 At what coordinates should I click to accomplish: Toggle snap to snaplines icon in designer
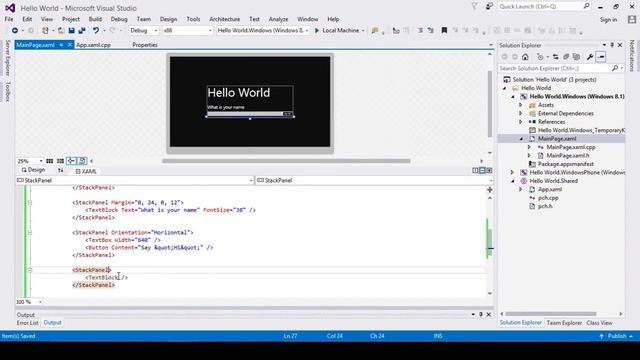click(x=71, y=161)
